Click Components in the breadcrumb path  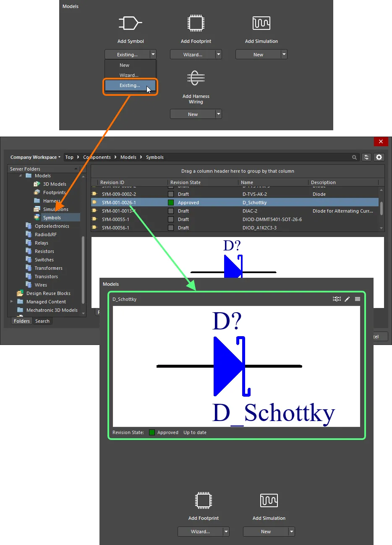tap(97, 157)
